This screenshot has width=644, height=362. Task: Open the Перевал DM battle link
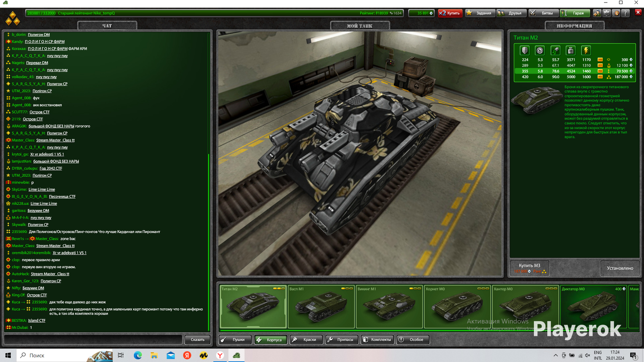click(x=37, y=63)
